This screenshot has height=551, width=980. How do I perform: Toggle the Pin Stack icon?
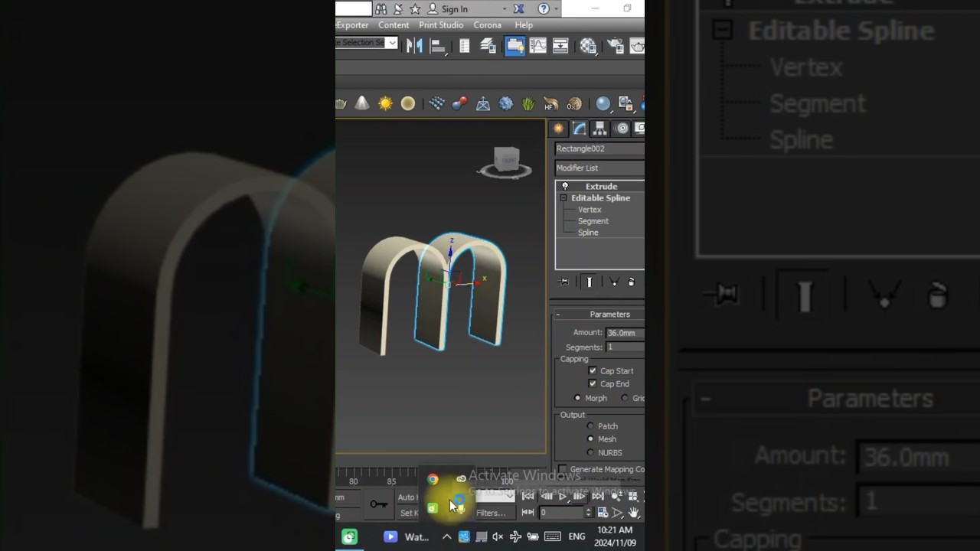point(564,282)
